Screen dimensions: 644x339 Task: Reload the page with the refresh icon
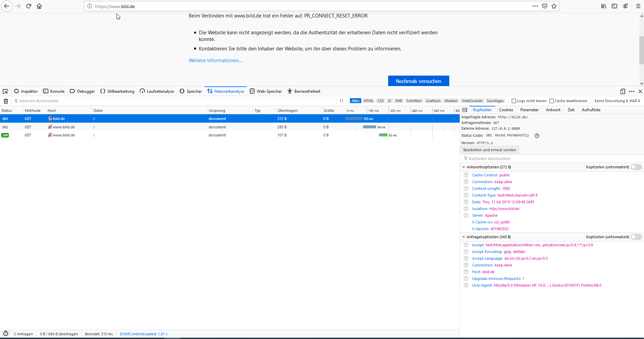click(29, 6)
